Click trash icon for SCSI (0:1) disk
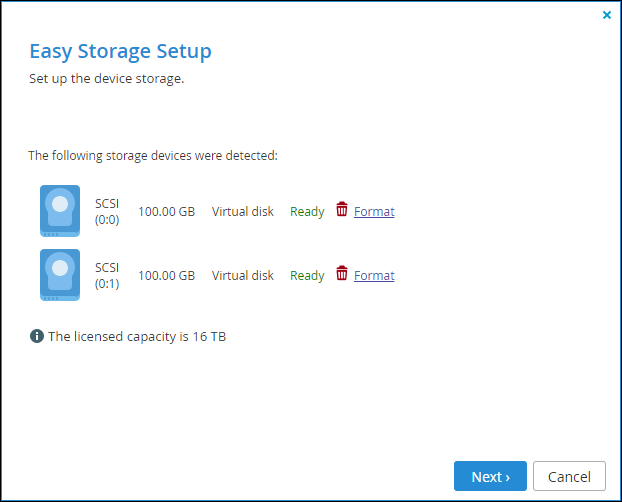Screen dimensions: 622x502 [x=342, y=273]
